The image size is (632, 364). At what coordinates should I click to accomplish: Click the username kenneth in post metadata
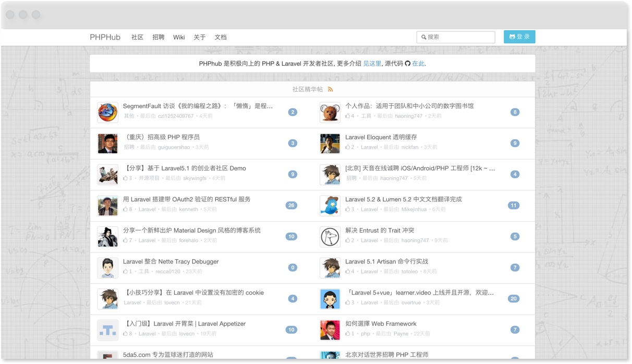pyautogui.click(x=188, y=209)
